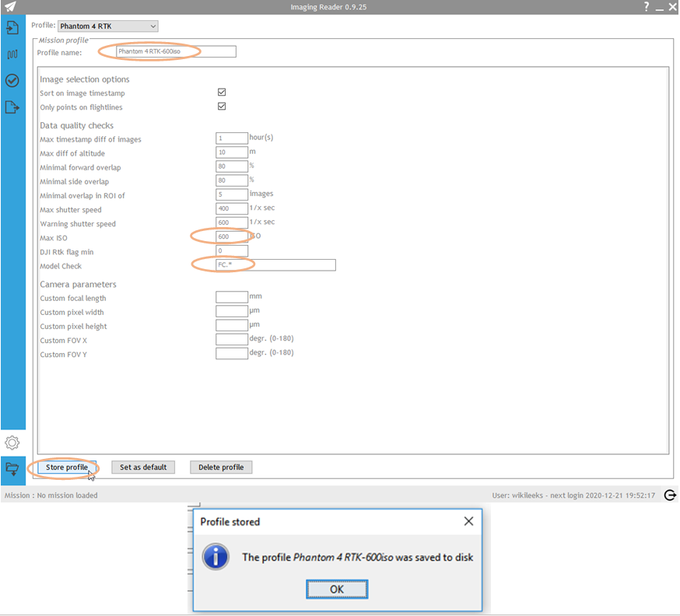This screenshot has height=616, width=680.
Task: Click Custom focal length field
Action: click(x=232, y=297)
